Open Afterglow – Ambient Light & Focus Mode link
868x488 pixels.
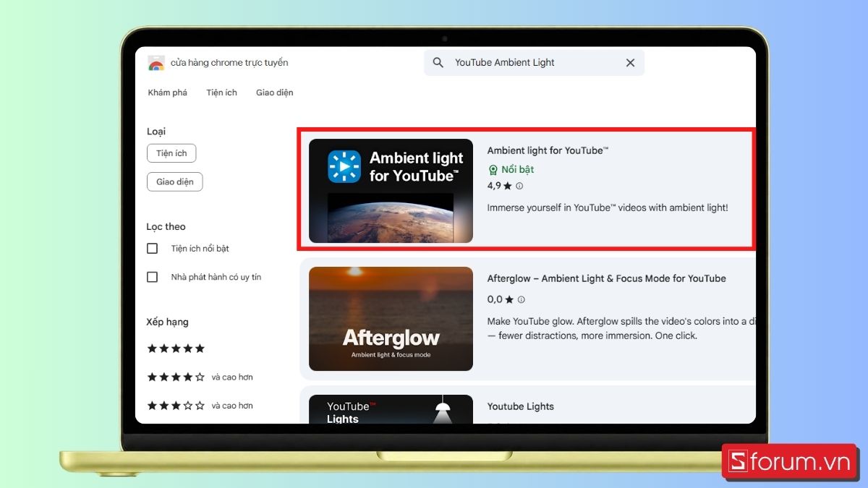pos(607,278)
